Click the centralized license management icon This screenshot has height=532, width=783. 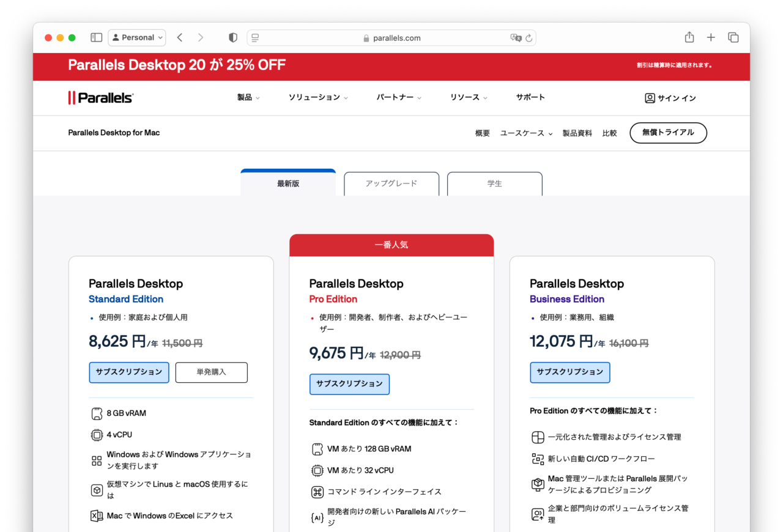point(537,437)
